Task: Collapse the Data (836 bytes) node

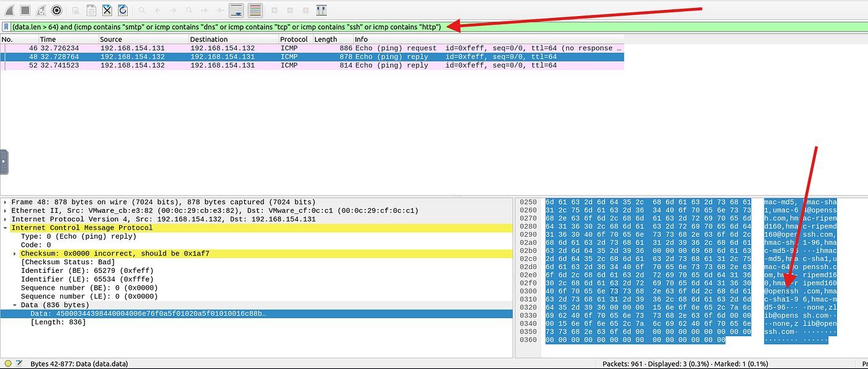Action: click(15, 305)
